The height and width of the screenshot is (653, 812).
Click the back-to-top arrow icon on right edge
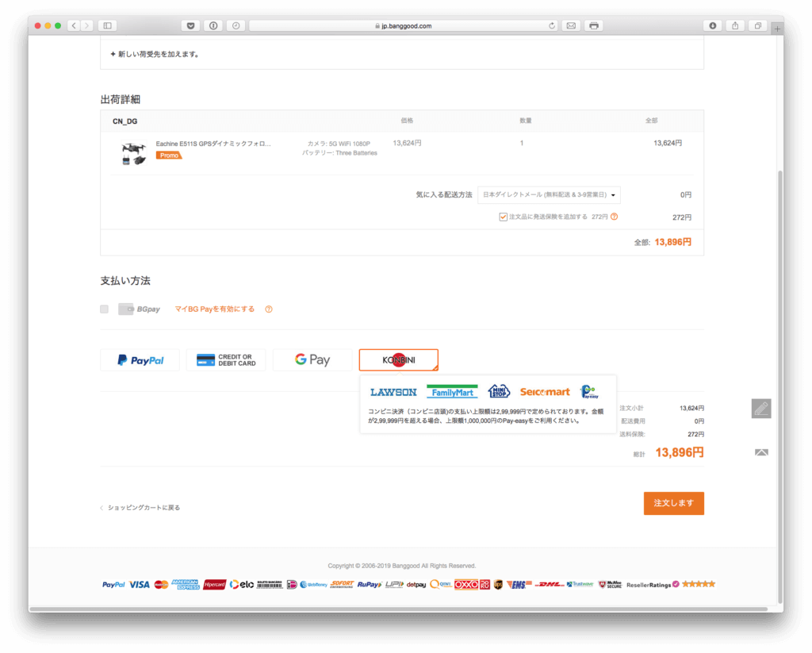click(760, 451)
